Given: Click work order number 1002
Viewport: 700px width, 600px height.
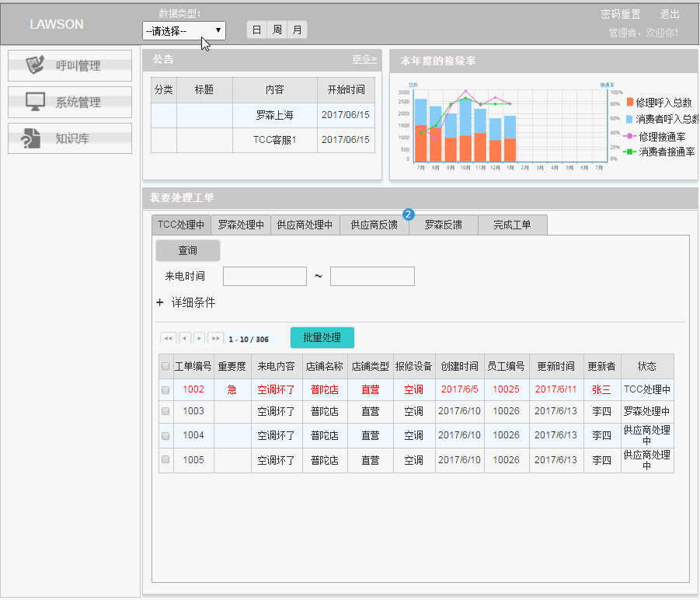Looking at the screenshot, I should click(x=193, y=389).
